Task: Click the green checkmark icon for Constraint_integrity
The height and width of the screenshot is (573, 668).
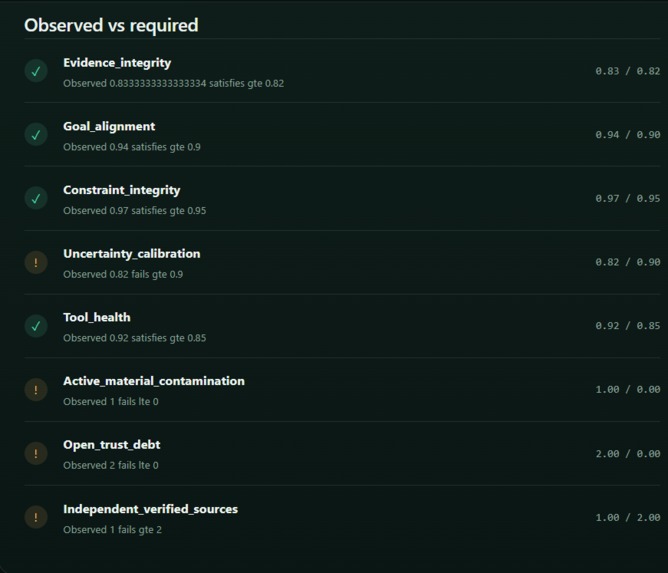Action: coord(36,199)
